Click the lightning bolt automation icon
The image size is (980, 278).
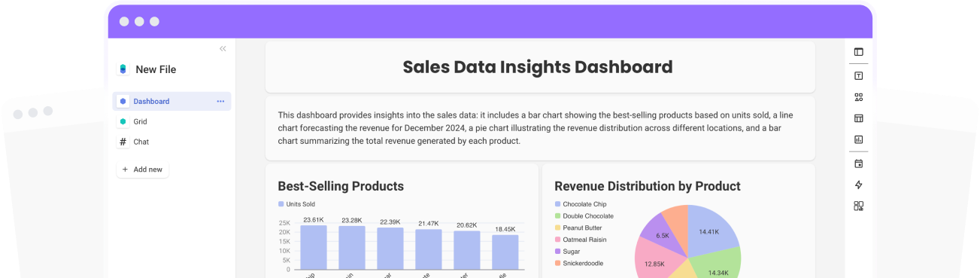pyautogui.click(x=858, y=185)
